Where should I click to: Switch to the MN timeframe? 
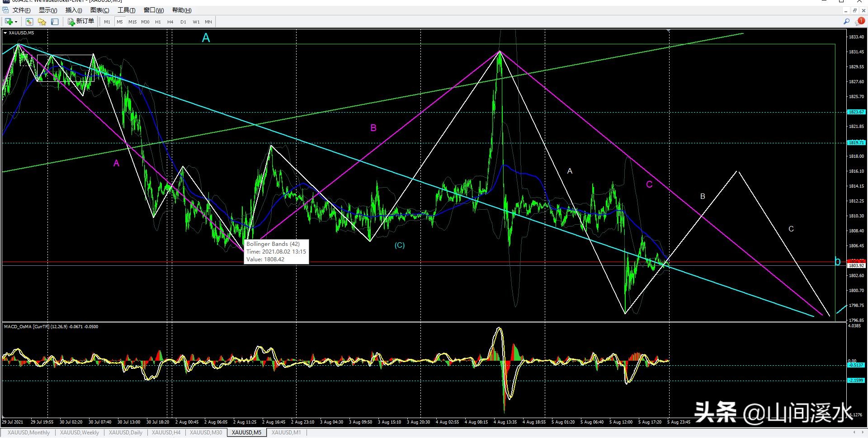click(208, 22)
